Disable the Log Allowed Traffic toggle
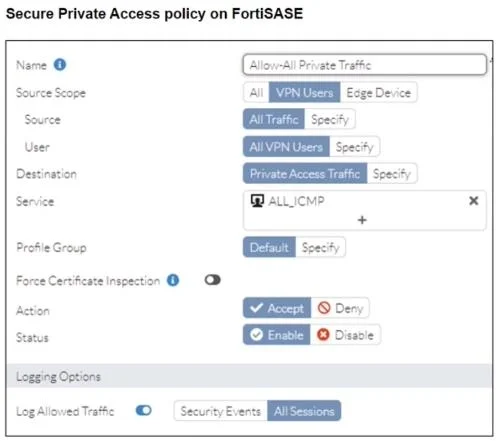Screen dimensions: 499x441 click(144, 410)
